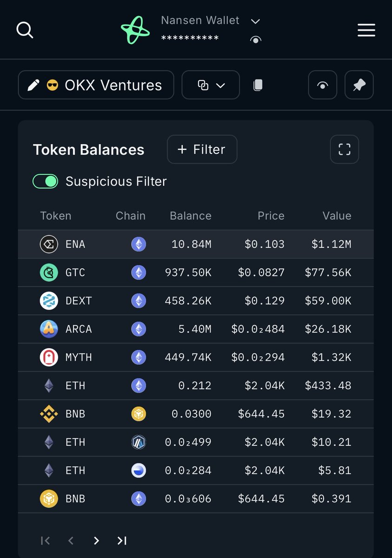The width and height of the screenshot is (392, 558).
Task: Click the Nansen logo icon
Action: click(x=135, y=30)
